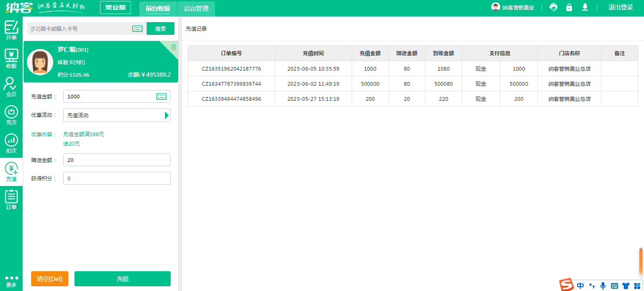
Task: Select the 收银 cashier sidebar icon
Action: [x=11, y=58]
